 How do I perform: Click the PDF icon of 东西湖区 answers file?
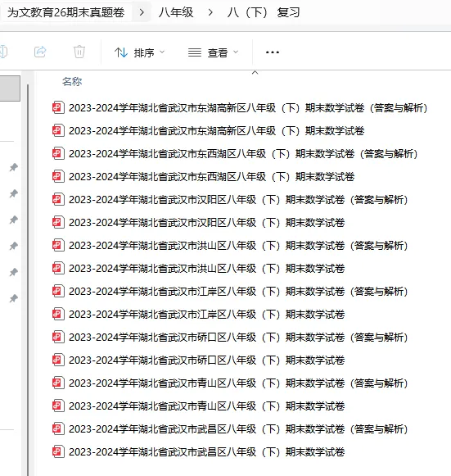58,153
